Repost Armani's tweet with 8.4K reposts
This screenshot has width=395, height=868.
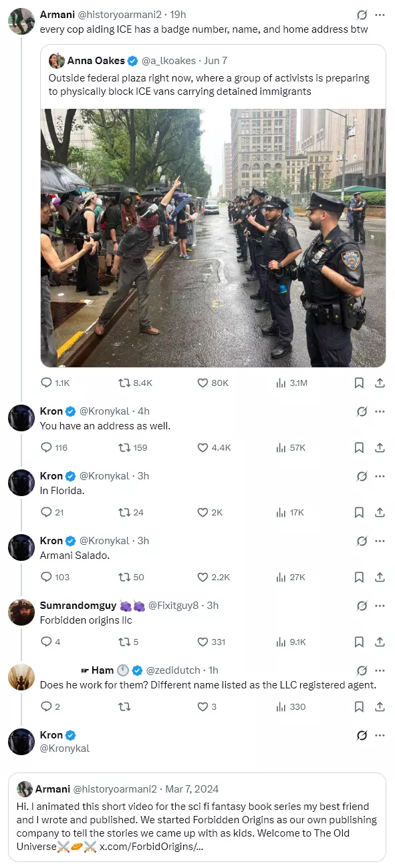click(x=124, y=383)
